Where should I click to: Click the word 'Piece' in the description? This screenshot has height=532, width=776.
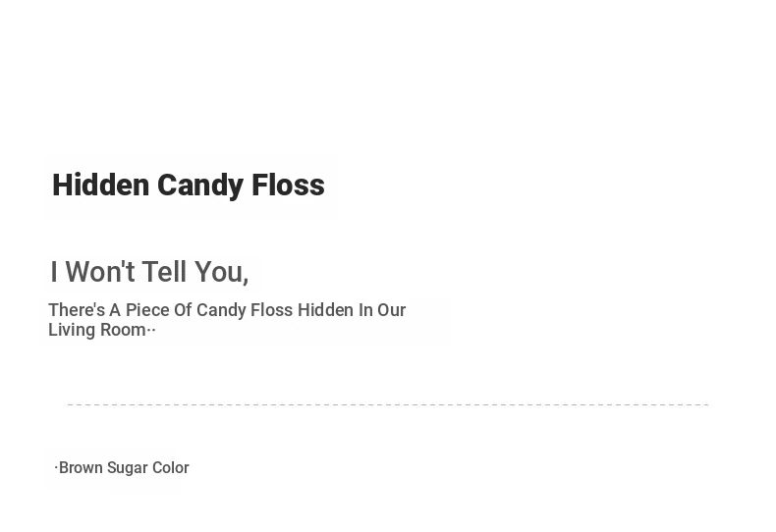(x=147, y=310)
